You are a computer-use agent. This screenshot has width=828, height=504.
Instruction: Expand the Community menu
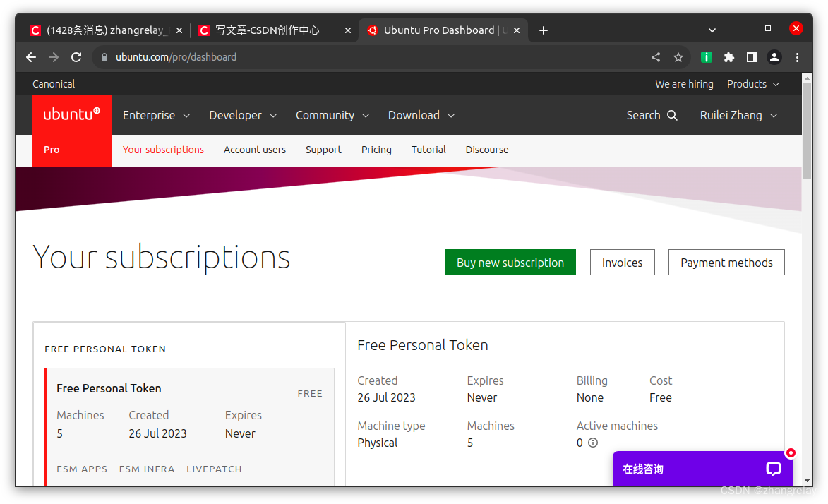(332, 115)
